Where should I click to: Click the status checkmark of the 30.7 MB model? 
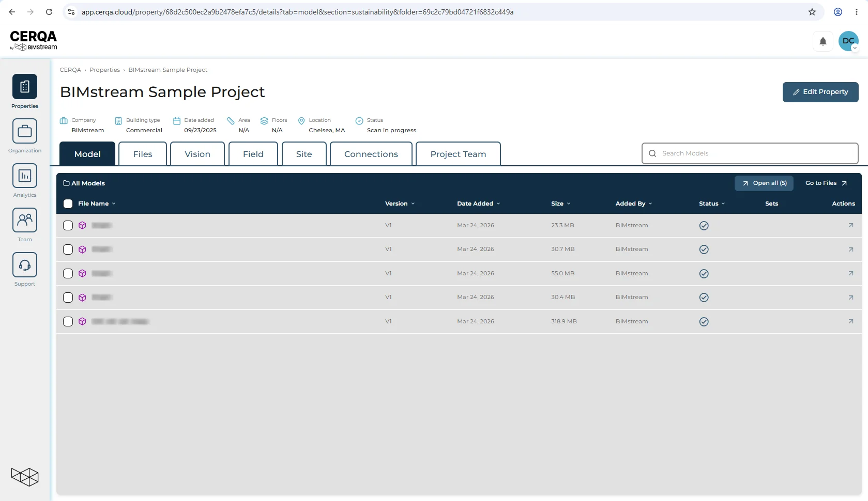point(704,249)
